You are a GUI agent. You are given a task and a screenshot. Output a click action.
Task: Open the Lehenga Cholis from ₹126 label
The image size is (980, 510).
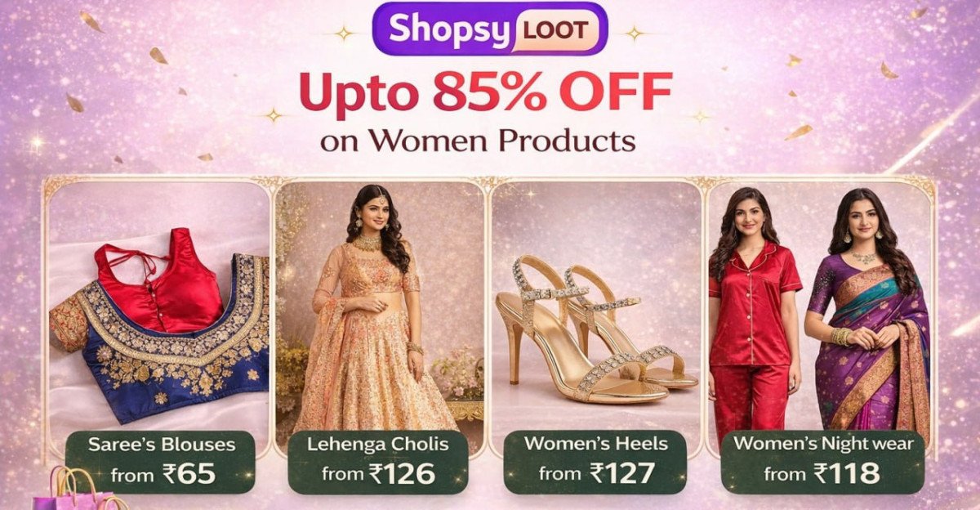click(x=378, y=461)
